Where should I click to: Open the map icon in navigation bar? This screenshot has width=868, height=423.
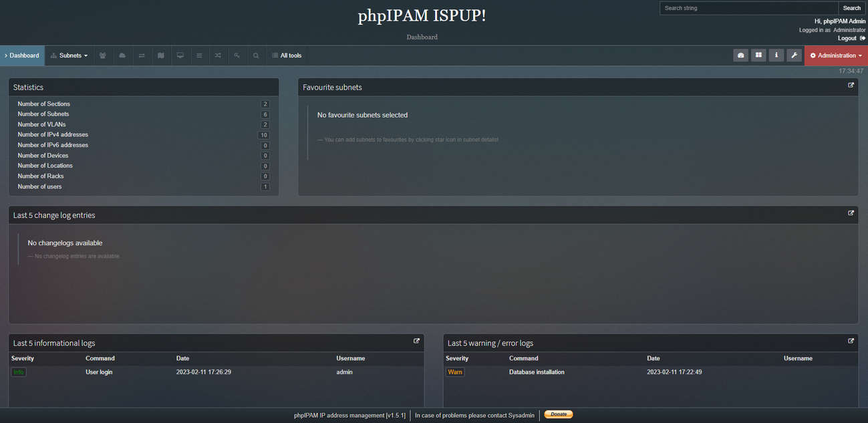click(x=161, y=55)
